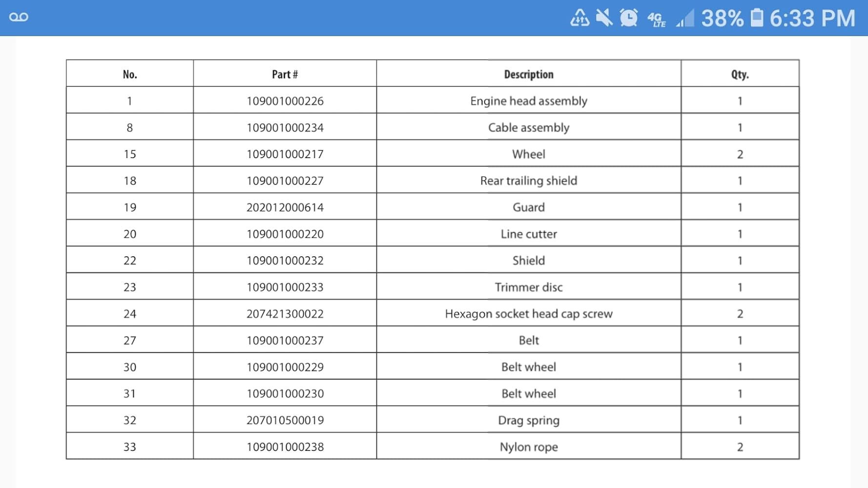Select the Engine head assembly cell
868x488 pixels.
point(528,101)
